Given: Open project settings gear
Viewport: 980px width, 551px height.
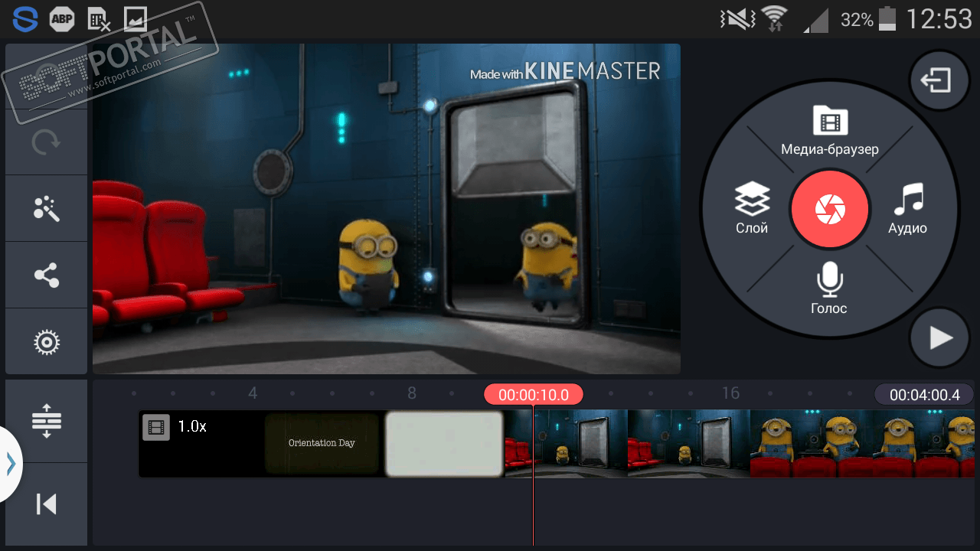Looking at the screenshot, I should (47, 342).
